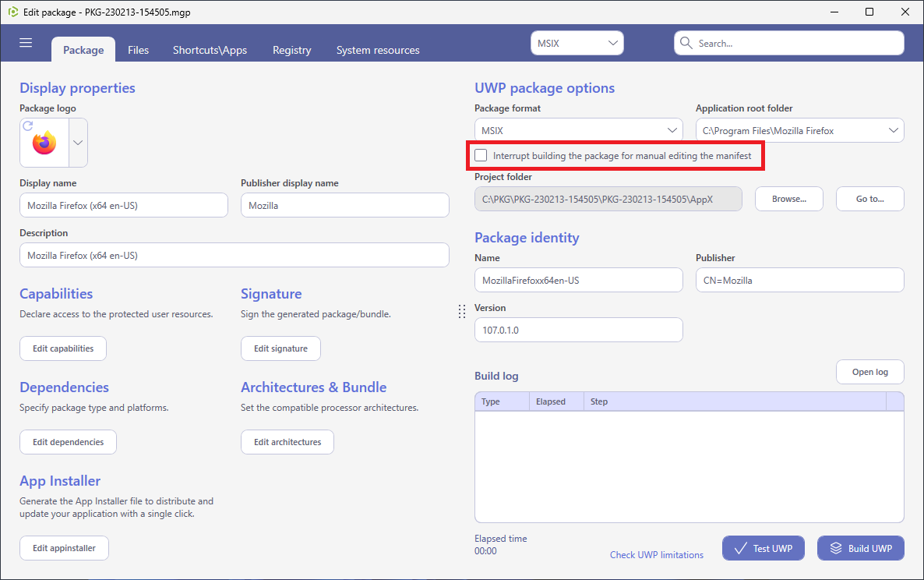
Task: Expand the package logo dropdown arrow
Action: coord(79,143)
